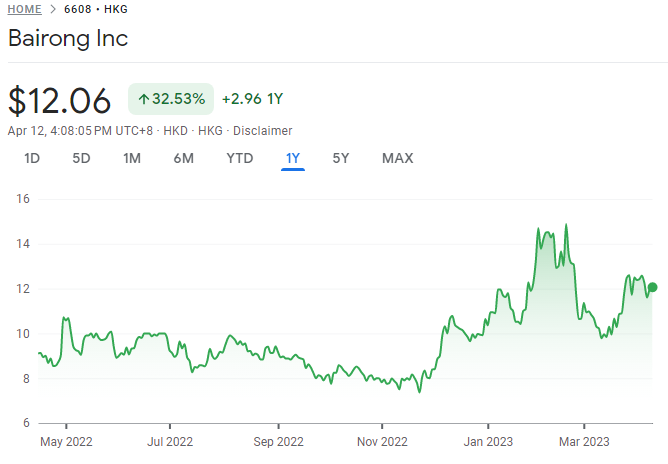
Task: Click the 6608 • HKG ticker breadcrumb
Action: 96,9
